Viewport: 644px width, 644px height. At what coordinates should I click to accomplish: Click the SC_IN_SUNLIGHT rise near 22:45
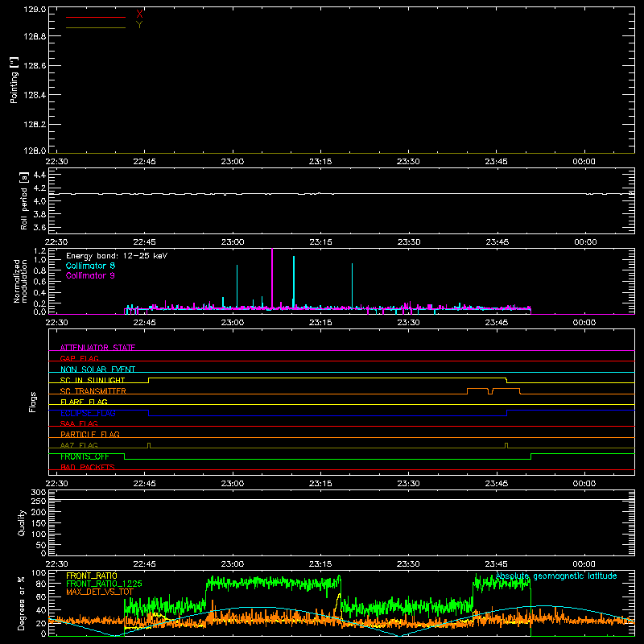pos(149,380)
